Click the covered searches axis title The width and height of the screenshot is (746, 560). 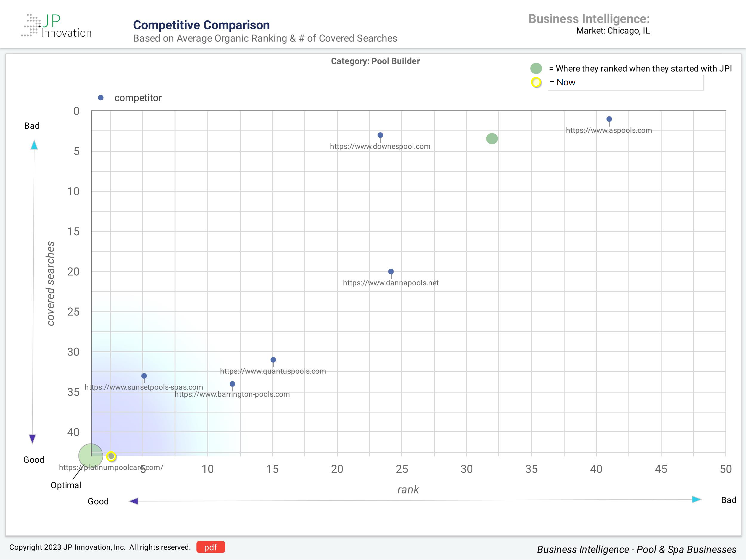50,283
